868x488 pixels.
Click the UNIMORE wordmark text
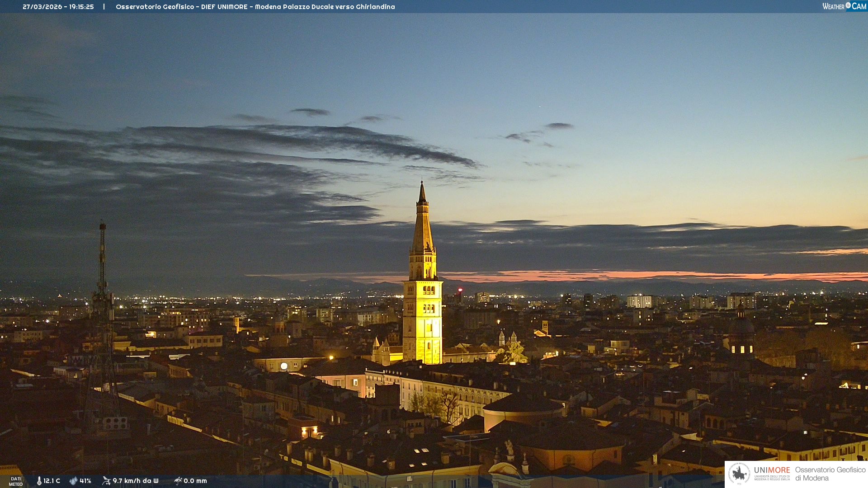[x=772, y=470]
